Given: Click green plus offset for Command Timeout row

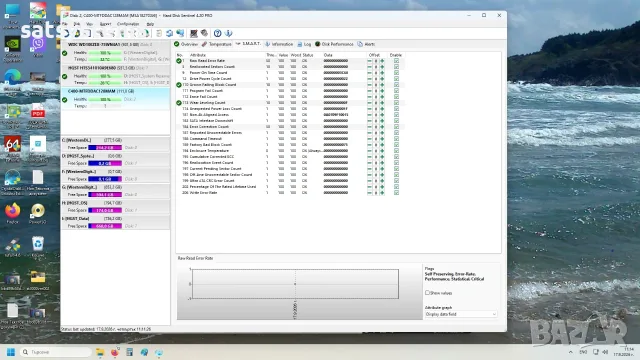Looking at the screenshot, I should [x=382, y=139].
